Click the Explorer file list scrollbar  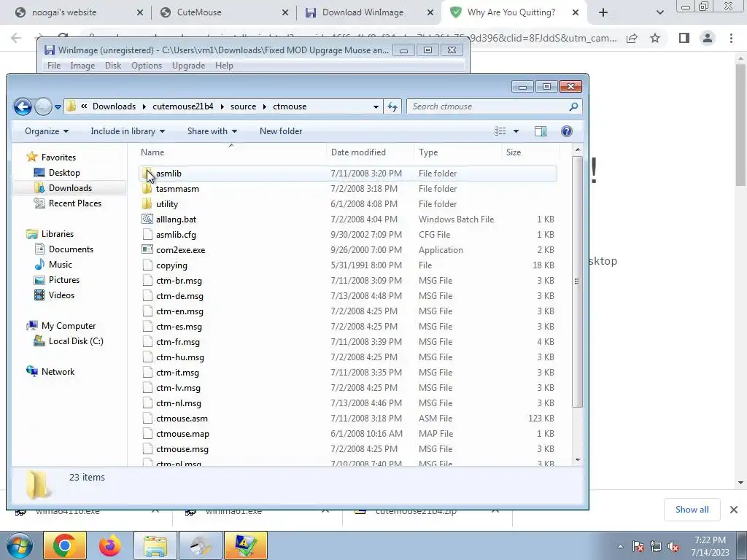pos(578,282)
